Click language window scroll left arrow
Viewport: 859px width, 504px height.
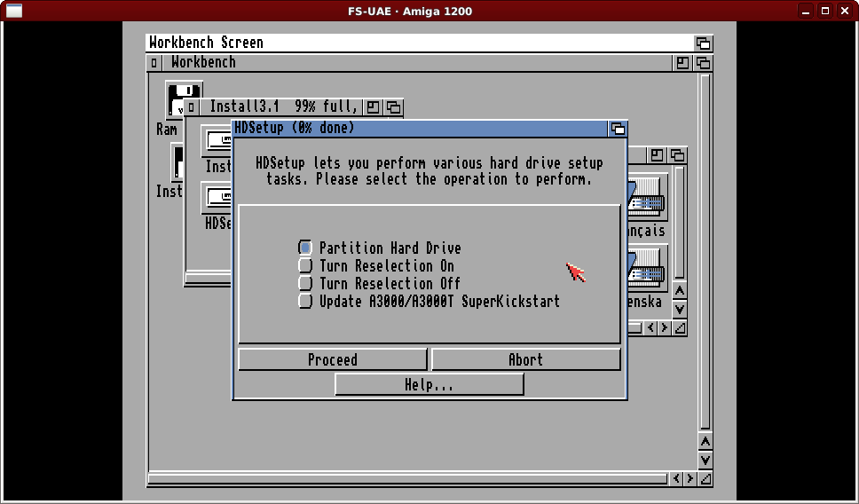point(650,328)
